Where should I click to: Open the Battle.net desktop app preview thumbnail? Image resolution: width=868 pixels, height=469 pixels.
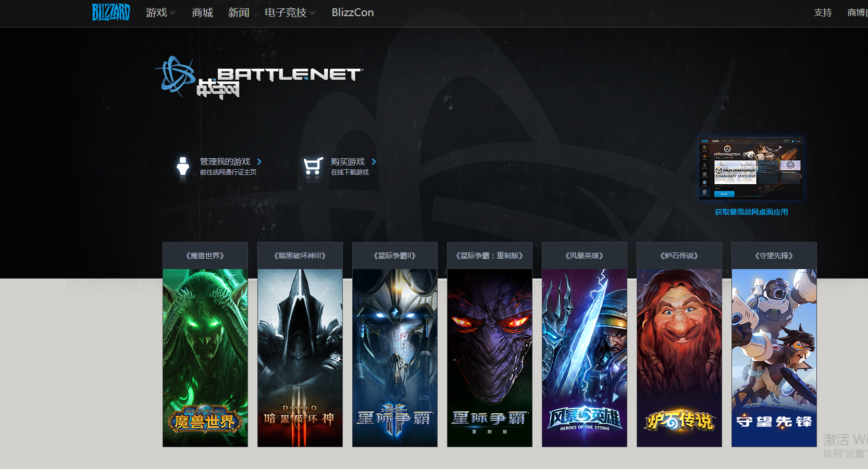tap(751, 169)
